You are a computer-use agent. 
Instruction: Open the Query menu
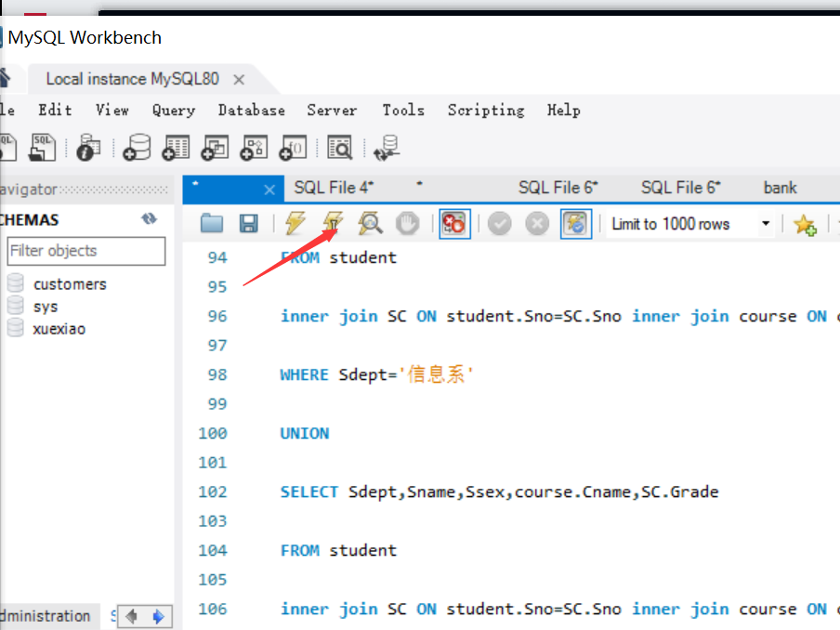point(174,111)
